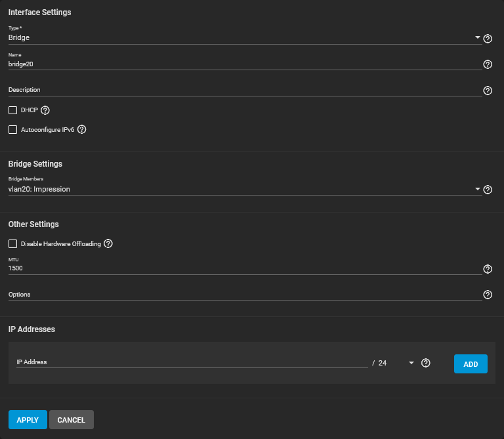The image size is (504, 439).
Task: Enable the DHCP checkbox
Action: tap(13, 110)
